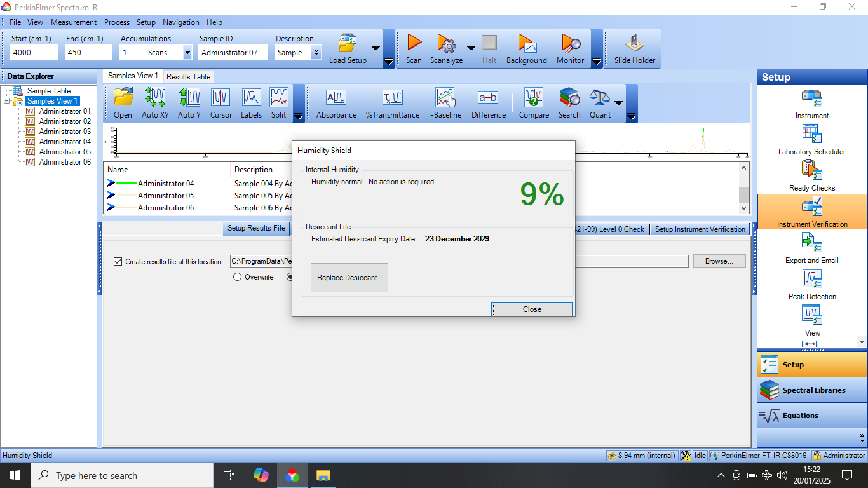Click the Start (cm-1) input field
868x488 pixels.
34,53
